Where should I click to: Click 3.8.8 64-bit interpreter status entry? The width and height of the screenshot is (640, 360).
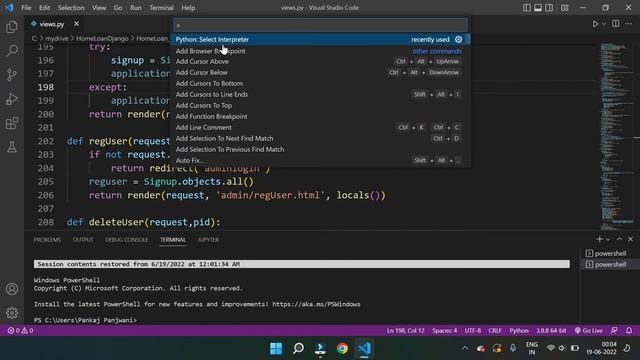click(551, 331)
